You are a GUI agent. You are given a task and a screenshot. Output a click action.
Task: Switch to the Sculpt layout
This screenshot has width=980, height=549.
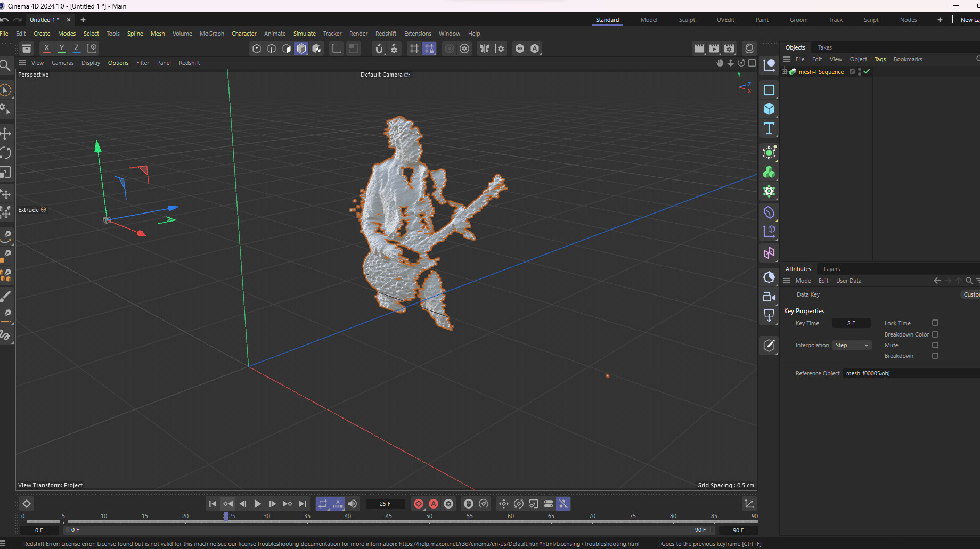point(687,20)
